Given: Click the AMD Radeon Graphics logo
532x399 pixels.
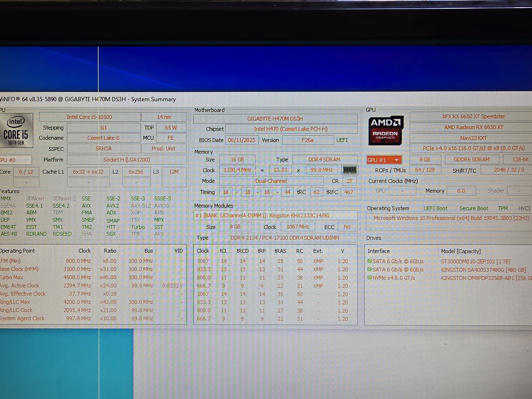Looking at the screenshot, I should pyautogui.click(x=385, y=130).
